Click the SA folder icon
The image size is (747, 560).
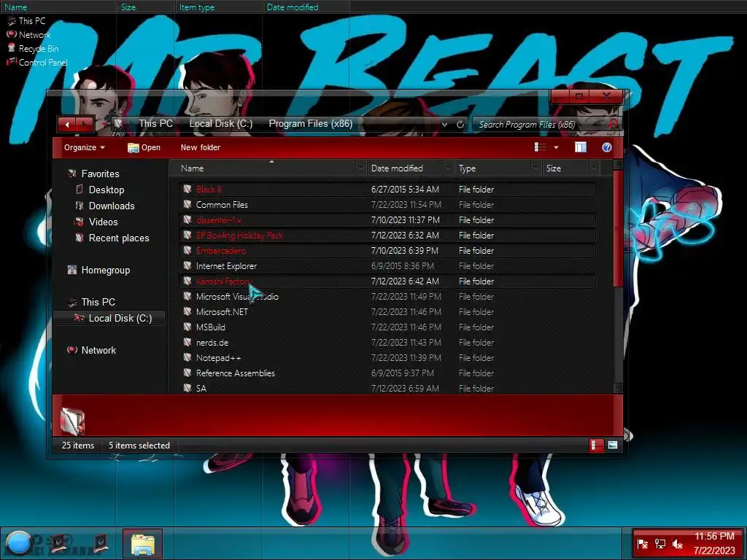pyautogui.click(x=187, y=388)
